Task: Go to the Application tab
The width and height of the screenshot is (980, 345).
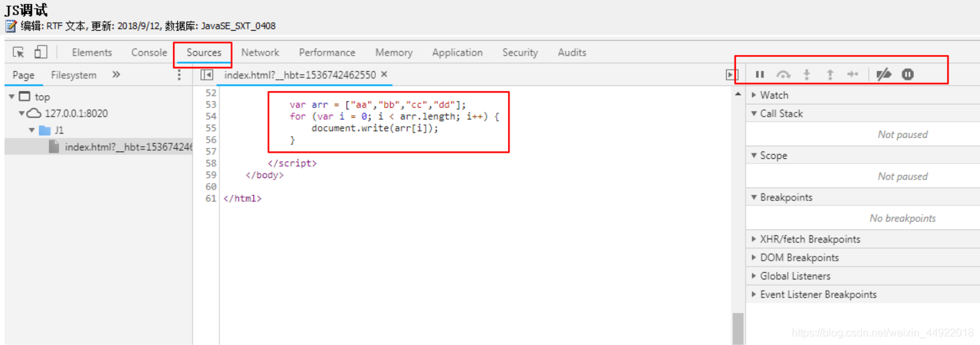Action: (457, 52)
